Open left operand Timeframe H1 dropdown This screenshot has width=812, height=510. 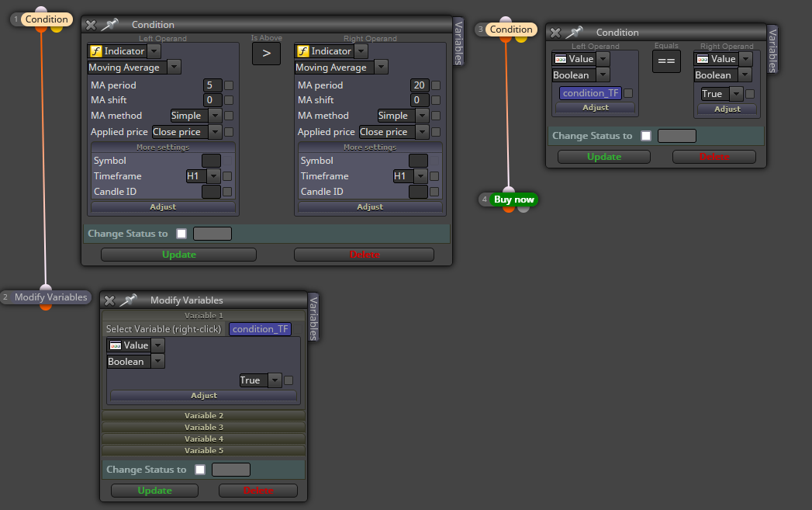213,176
